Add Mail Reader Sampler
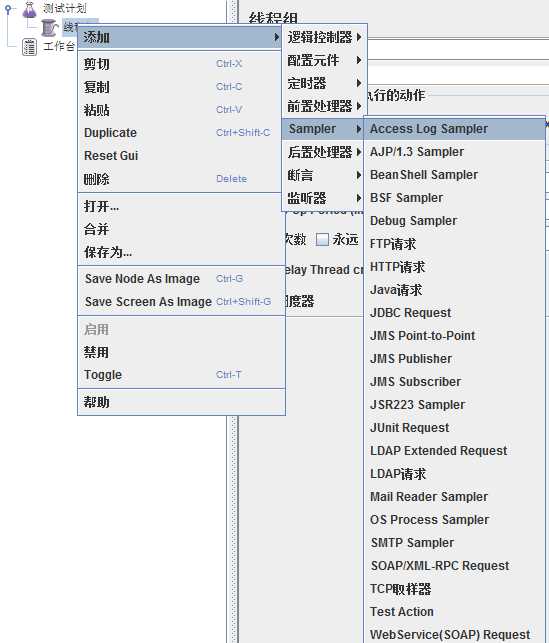This screenshot has width=549, height=643. coord(454,497)
